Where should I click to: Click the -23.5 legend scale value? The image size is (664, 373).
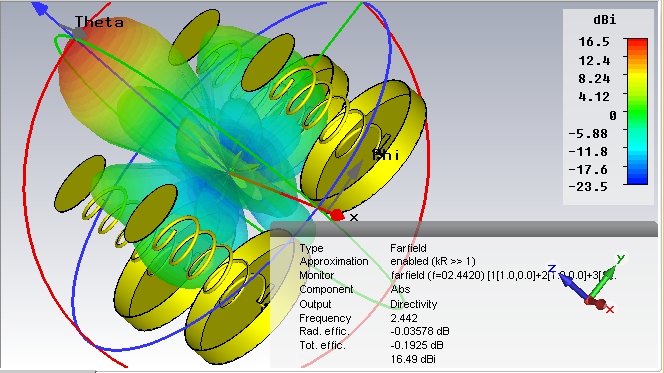[588, 187]
